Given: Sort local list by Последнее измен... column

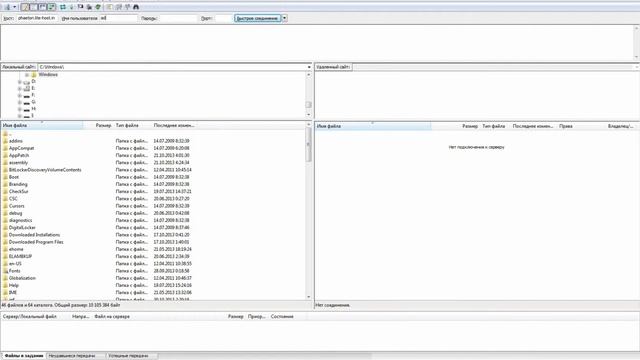Looking at the screenshot, I should [174, 126].
